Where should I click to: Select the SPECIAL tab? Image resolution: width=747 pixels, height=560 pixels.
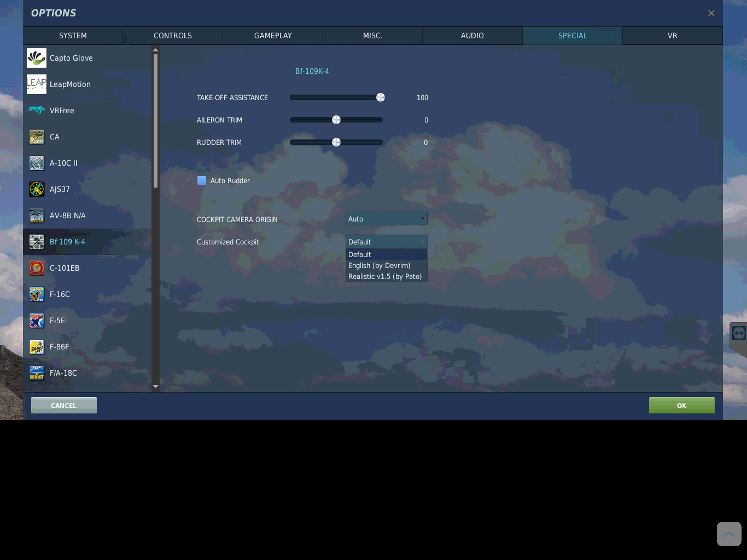point(572,36)
